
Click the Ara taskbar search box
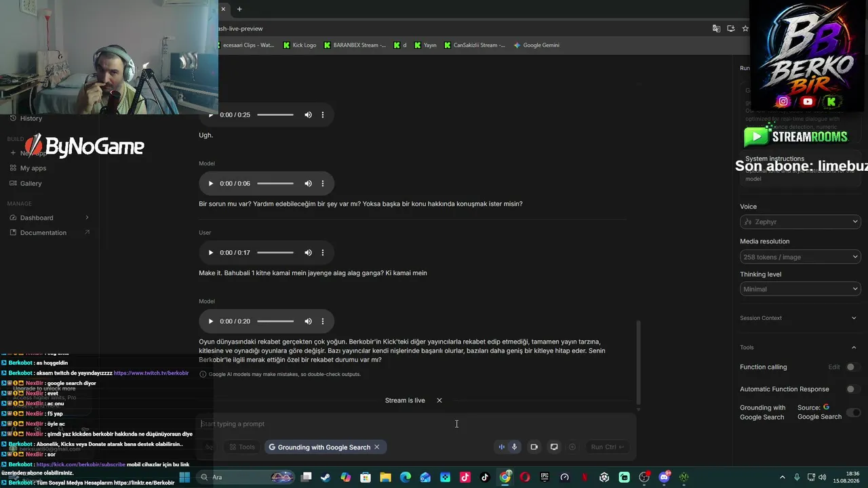pyautogui.click(x=247, y=477)
